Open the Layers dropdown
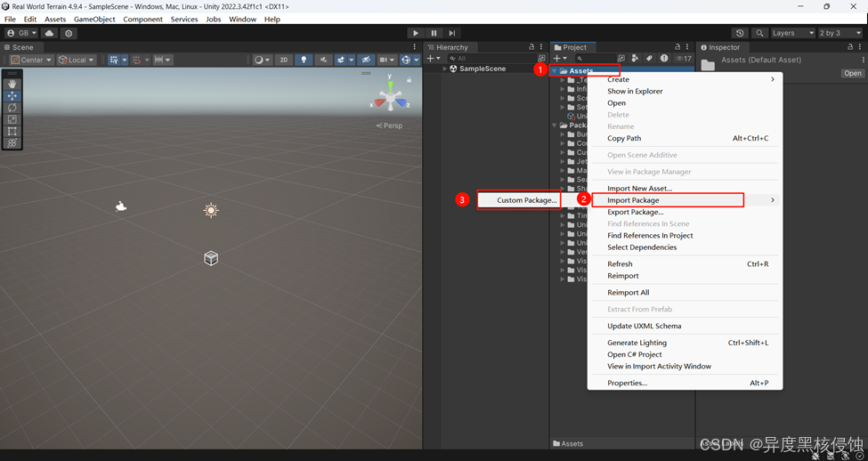 point(793,33)
